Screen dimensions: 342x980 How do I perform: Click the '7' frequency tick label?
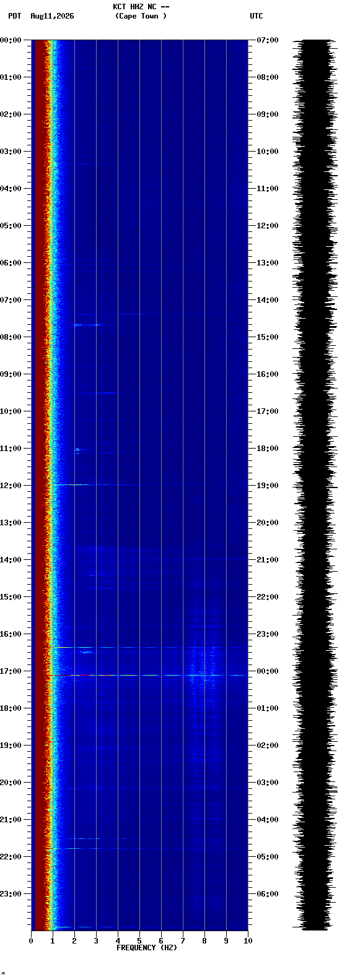click(183, 941)
